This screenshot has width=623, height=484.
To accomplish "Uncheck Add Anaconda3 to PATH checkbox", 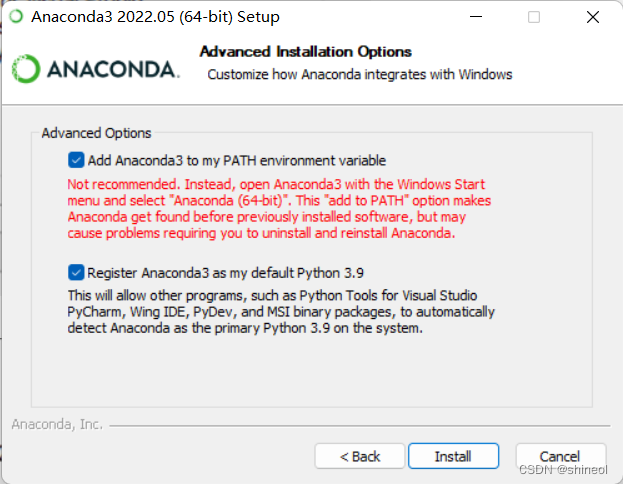I will (76, 160).
